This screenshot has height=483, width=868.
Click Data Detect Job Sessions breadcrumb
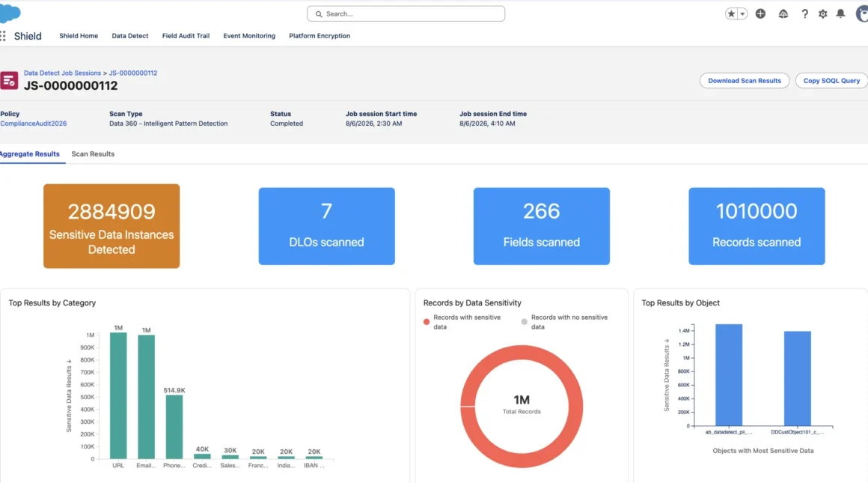pyautogui.click(x=62, y=73)
